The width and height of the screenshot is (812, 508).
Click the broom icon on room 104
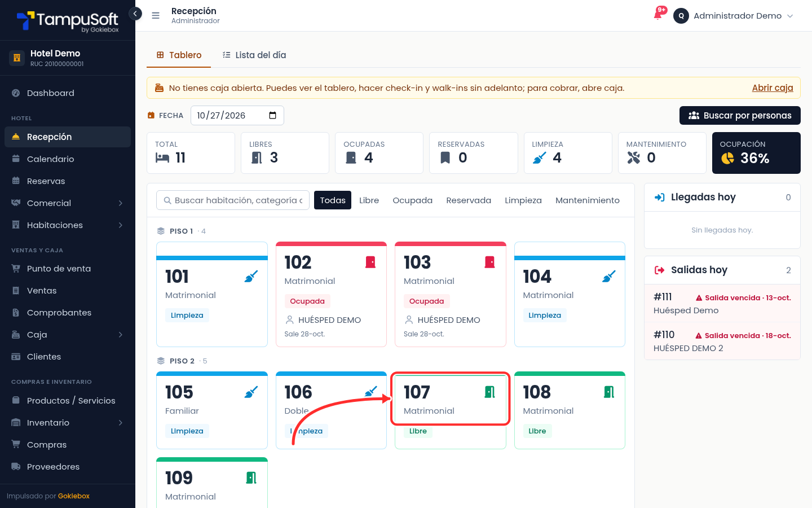[609, 277]
